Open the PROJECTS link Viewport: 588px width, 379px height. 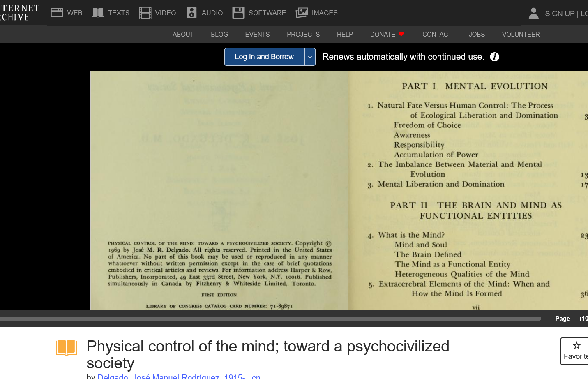coord(303,35)
